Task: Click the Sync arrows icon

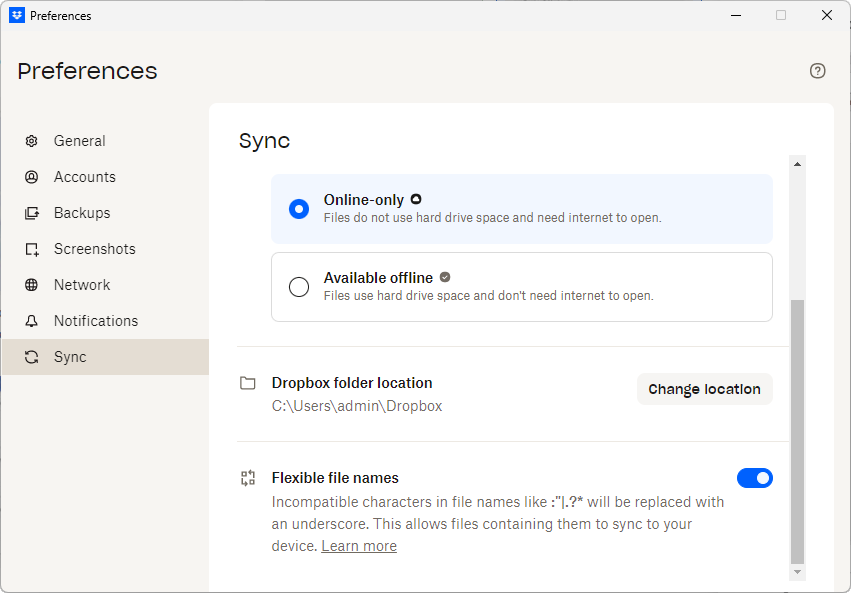Action: tap(32, 357)
